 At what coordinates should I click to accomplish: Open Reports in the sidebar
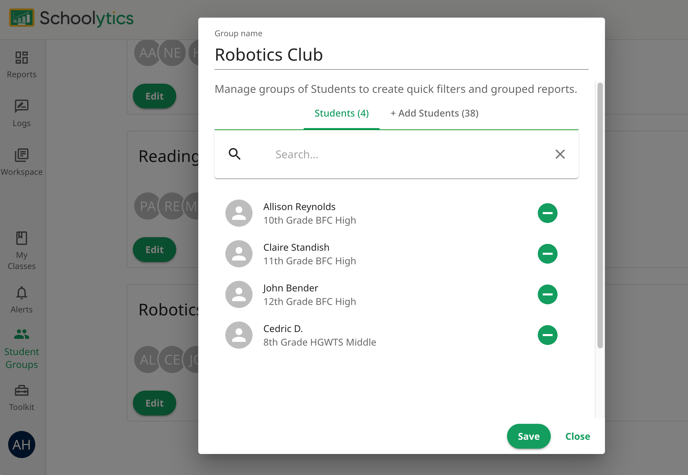point(21,64)
